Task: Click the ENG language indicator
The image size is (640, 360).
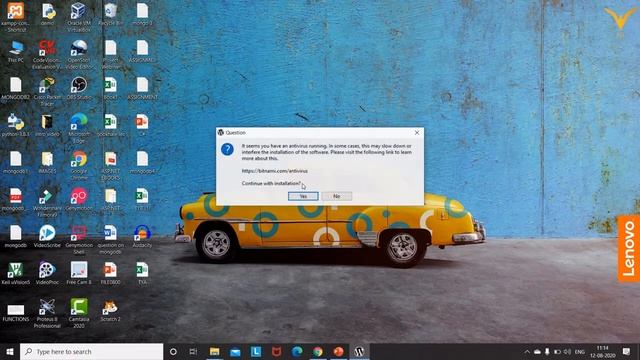Action: coord(580,352)
